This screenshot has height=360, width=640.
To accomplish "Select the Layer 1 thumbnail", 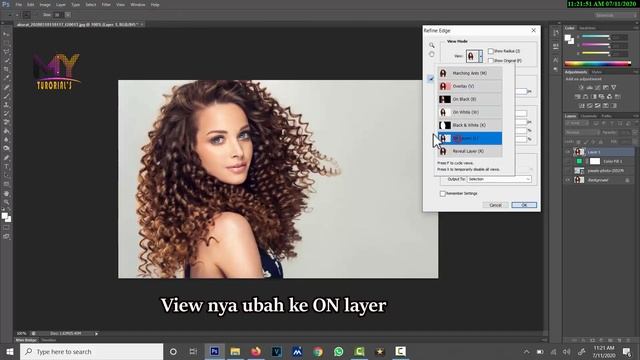I will tap(579, 152).
